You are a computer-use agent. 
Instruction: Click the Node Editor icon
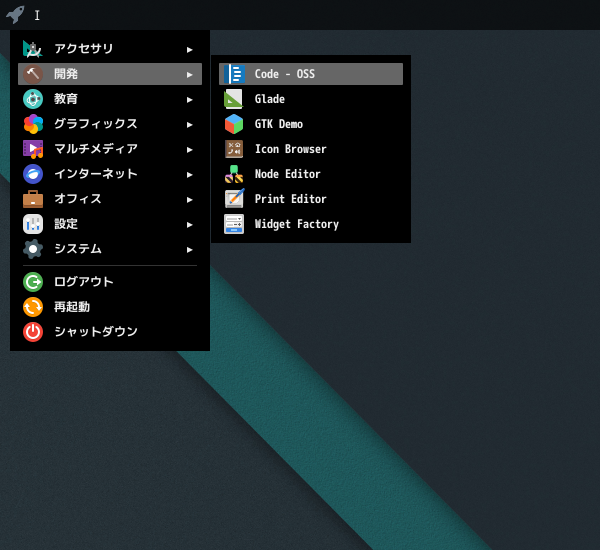click(234, 174)
